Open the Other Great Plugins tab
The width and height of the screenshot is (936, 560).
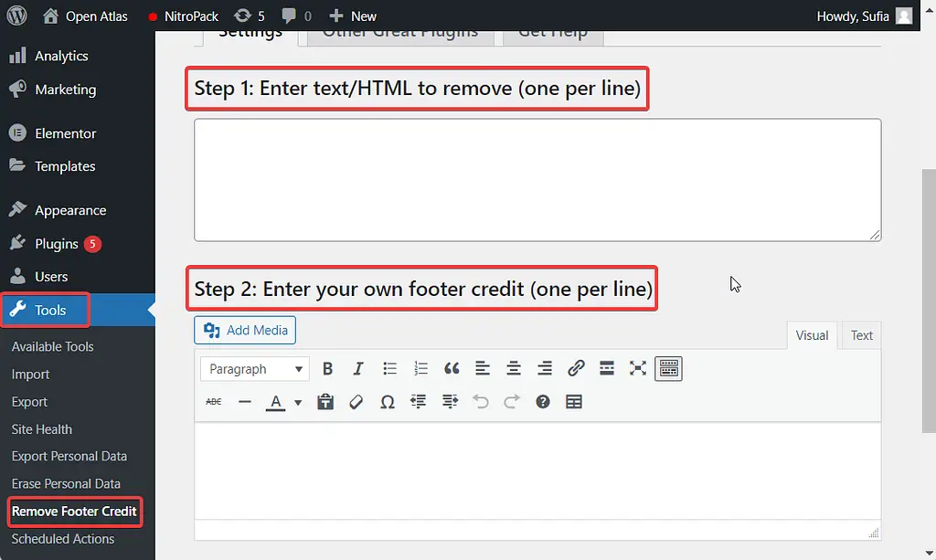tap(399, 32)
